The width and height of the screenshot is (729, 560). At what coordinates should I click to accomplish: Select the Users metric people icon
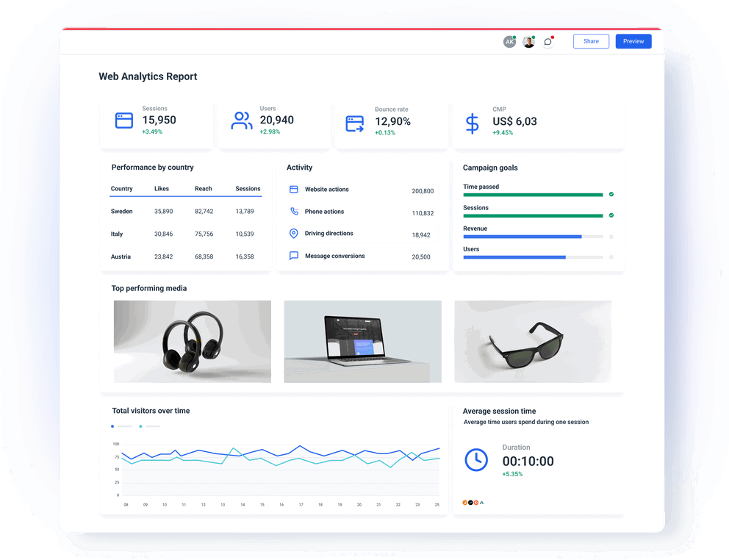(241, 120)
